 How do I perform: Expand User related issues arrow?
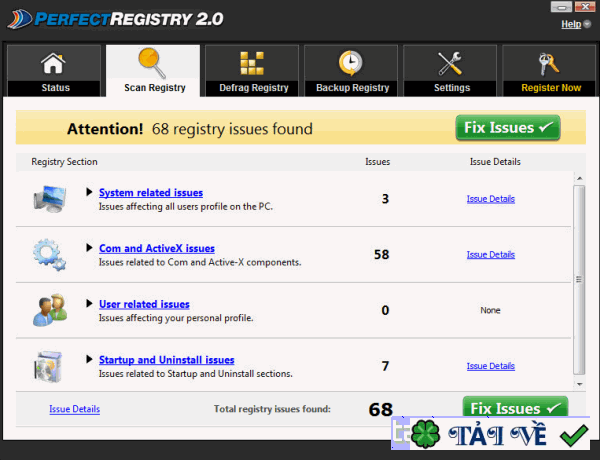click(x=89, y=303)
